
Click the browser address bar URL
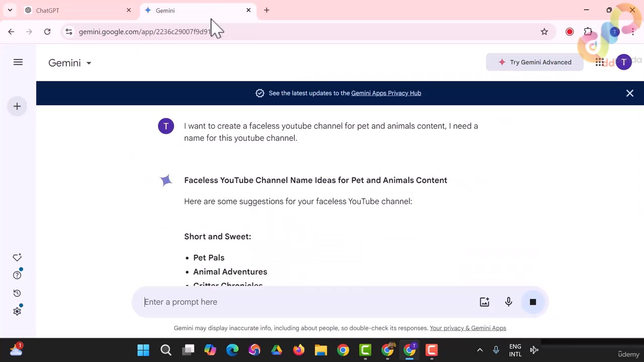tap(146, 32)
